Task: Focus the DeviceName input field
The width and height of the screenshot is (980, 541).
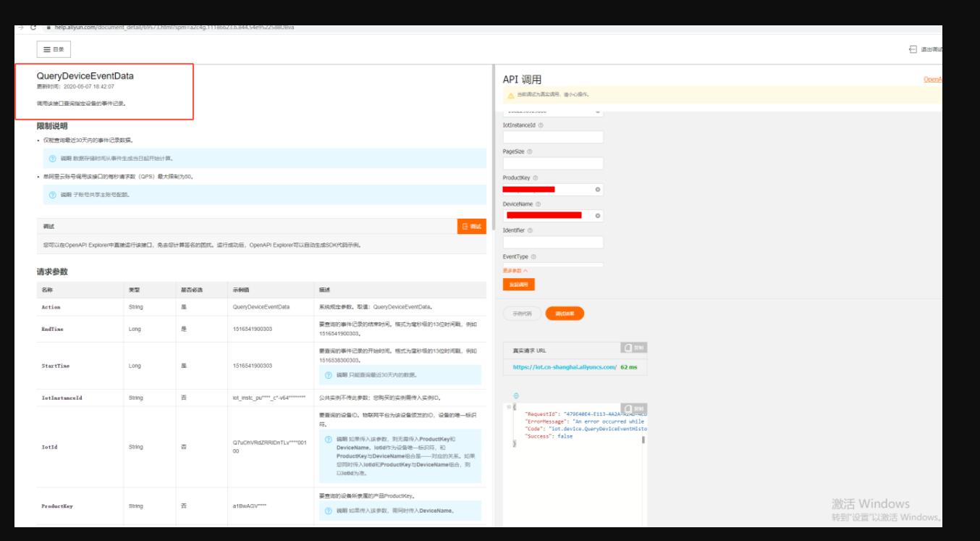Action: pyautogui.click(x=553, y=215)
